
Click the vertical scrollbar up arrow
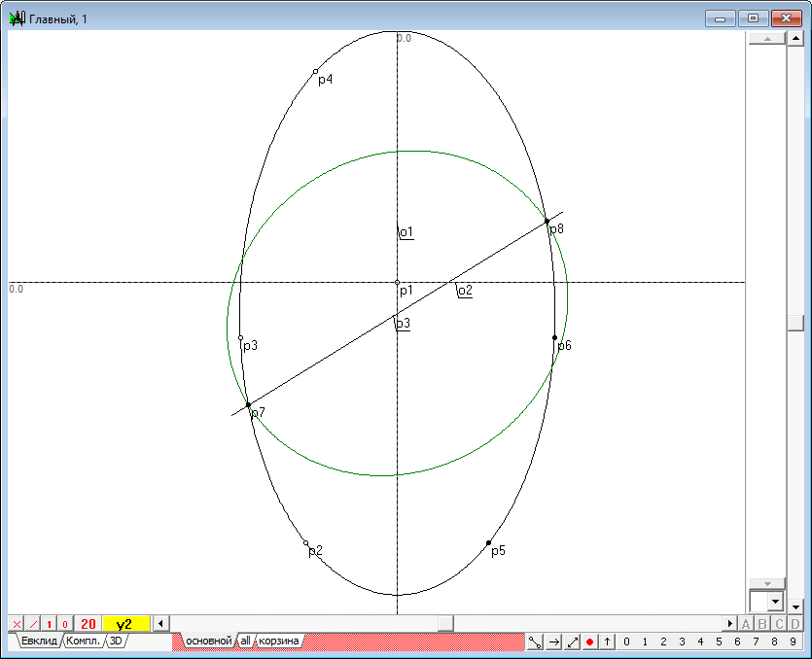point(795,38)
